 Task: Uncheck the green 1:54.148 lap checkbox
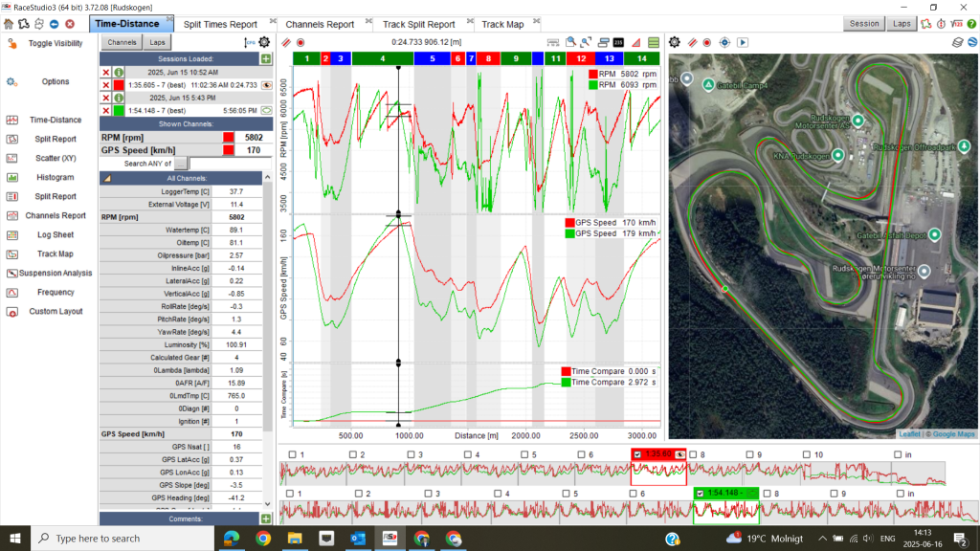tap(700, 494)
